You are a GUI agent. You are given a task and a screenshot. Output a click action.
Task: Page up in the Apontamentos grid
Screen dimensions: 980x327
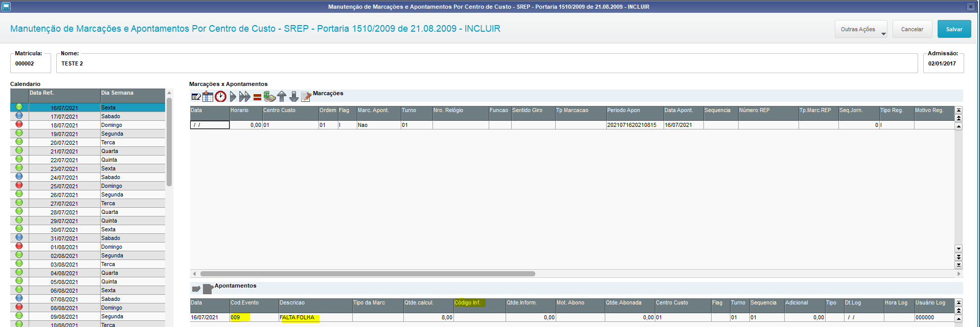point(959,310)
